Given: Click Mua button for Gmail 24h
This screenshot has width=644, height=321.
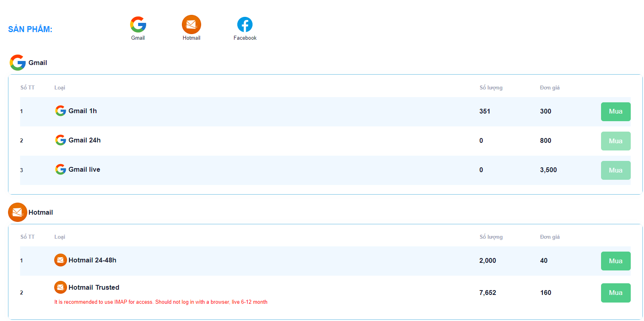Looking at the screenshot, I should [x=615, y=141].
